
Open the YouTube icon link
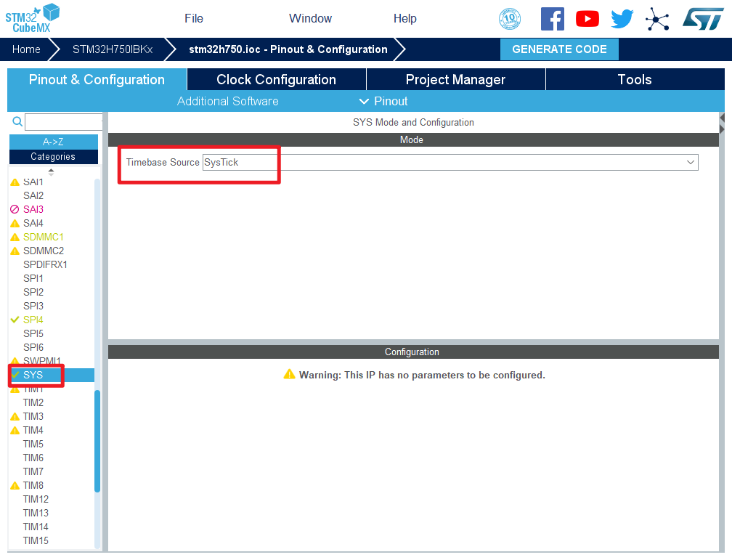587,19
